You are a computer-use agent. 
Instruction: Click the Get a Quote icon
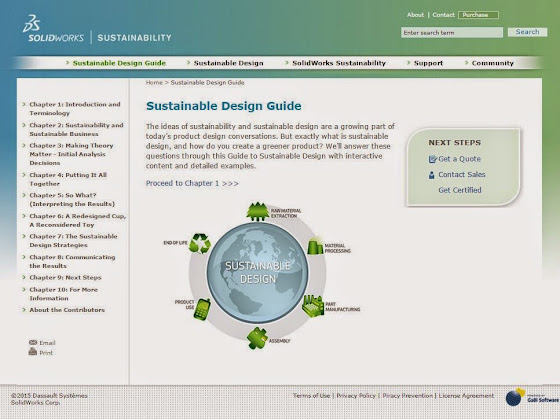(432, 159)
